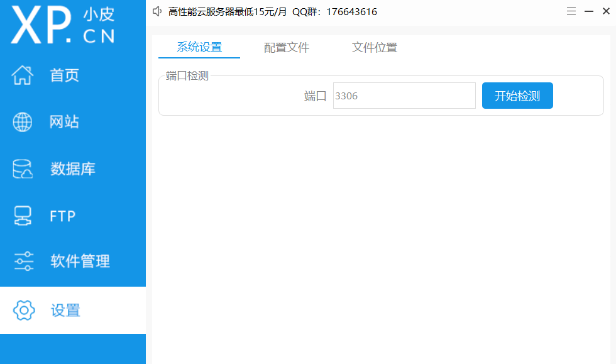Open 网站 sidebar item
Screen dimensions: 616x364
click(x=64, y=122)
